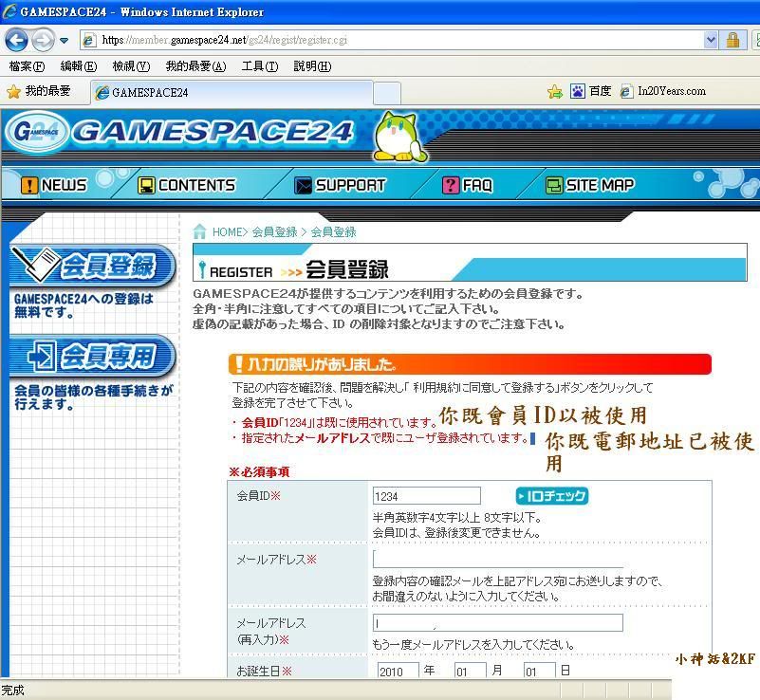The image size is (760, 700).
Task: Open the 百度 paw bookmark
Action: [x=591, y=91]
